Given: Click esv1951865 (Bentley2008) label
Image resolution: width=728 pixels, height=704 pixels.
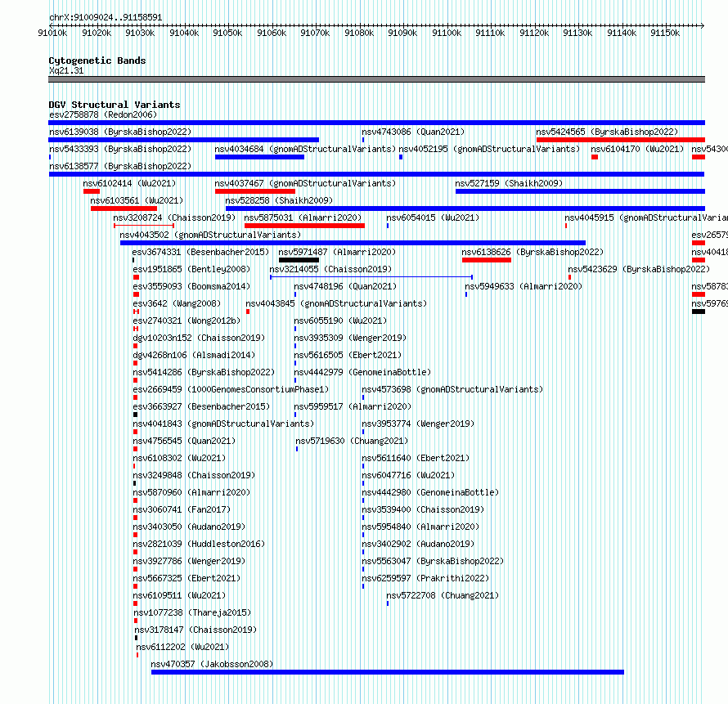Looking at the screenshot, I should [191, 269].
